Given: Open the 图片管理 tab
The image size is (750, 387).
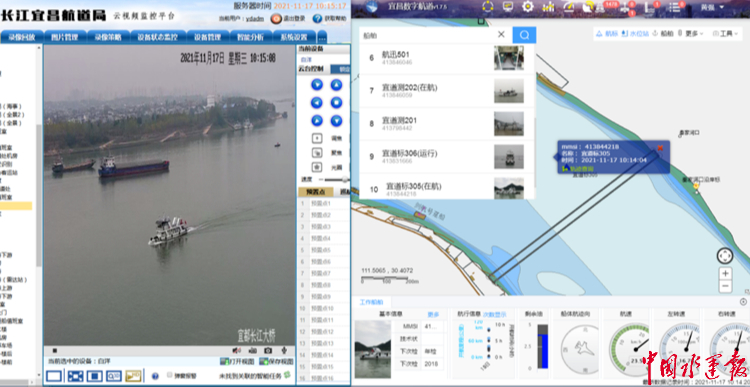Looking at the screenshot, I should tap(65, 37).
